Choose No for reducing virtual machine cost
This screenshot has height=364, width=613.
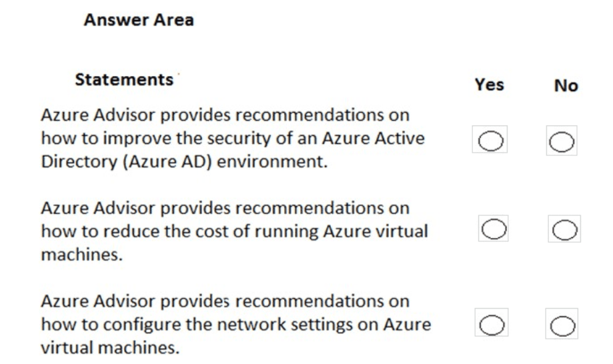(564, 229)
